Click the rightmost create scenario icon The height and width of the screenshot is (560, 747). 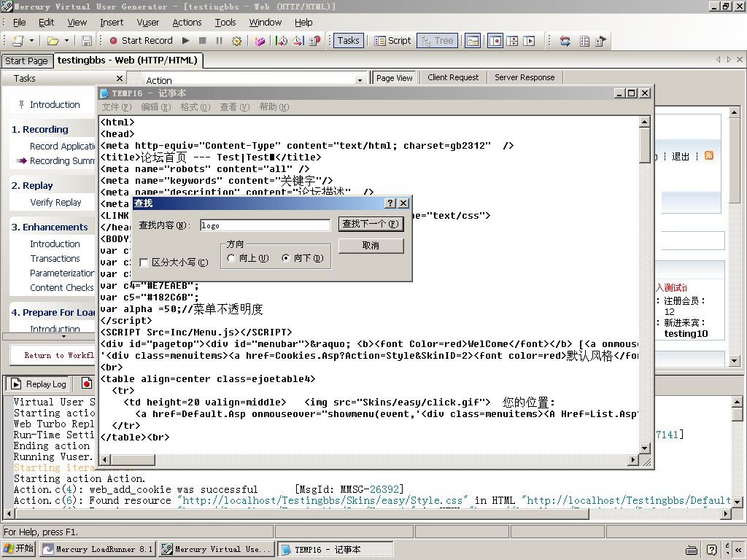pos(601,41)
